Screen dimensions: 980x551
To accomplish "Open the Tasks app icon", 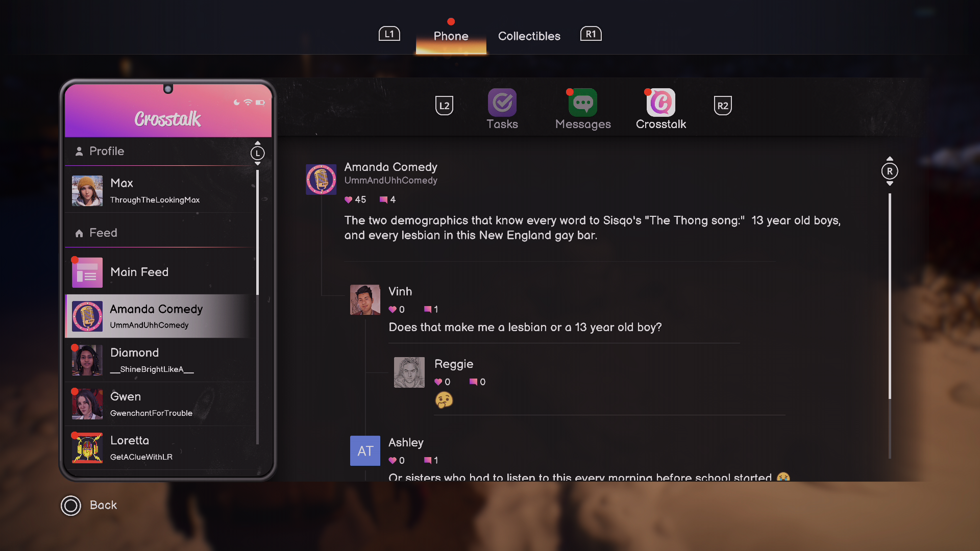I will pos(502,103).
